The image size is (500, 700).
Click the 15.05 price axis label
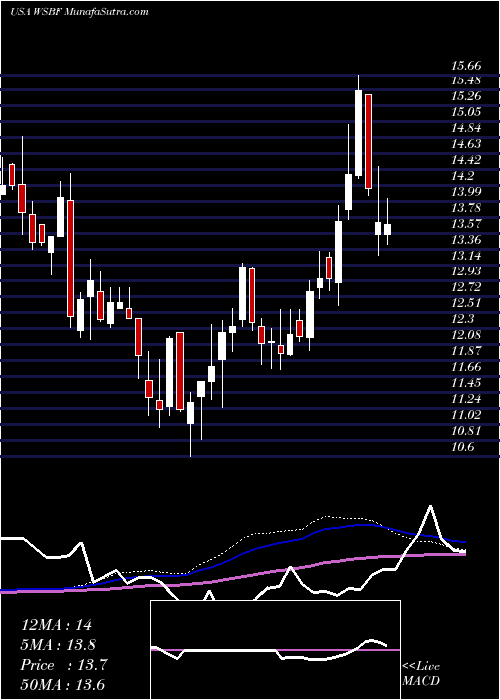point(466,112)
